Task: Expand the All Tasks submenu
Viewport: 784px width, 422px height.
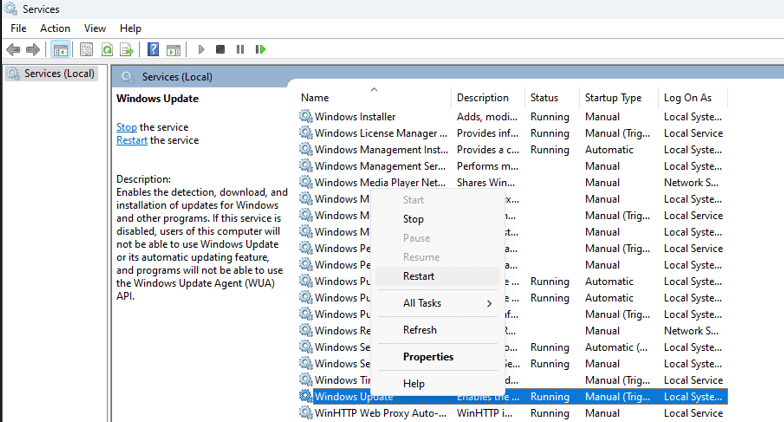Action: 438,303
